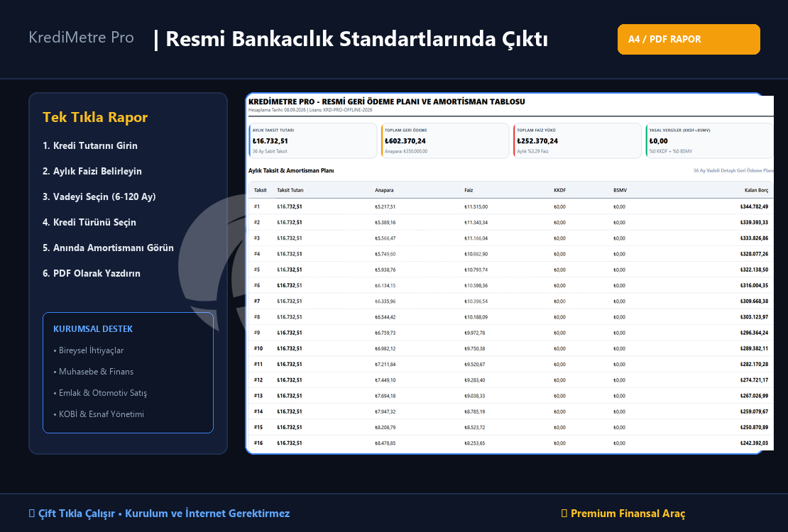788x532 pixels.
Task: Click the KURUMSAL DESTEK heading
Action: click(x=93, y=329)
